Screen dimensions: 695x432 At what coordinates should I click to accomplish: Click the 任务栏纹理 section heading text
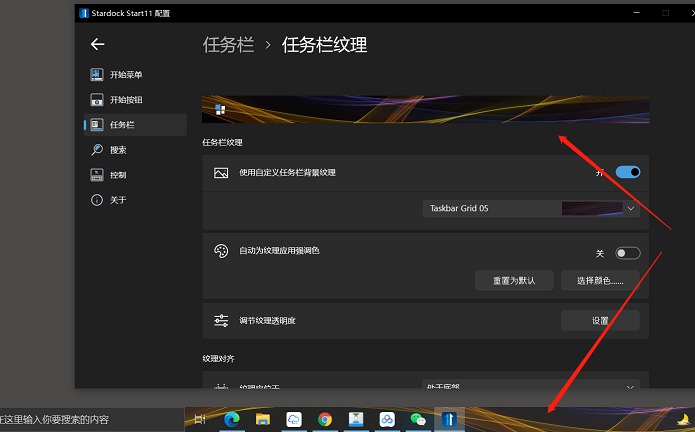223,142
